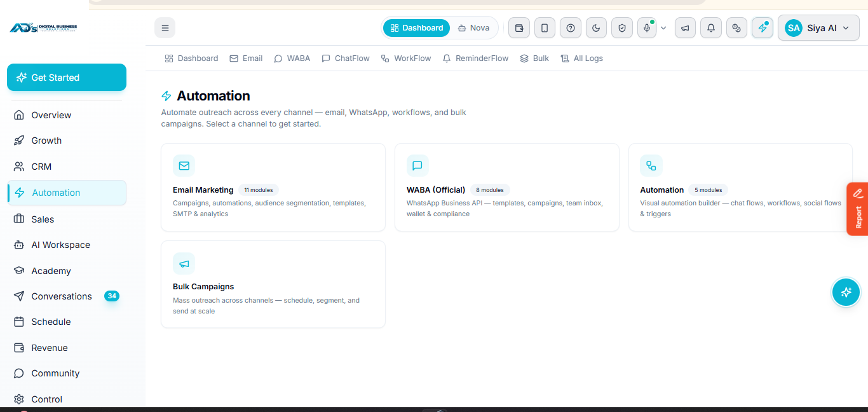This screenshot has height=412, width=868.
Task: Click the Get Started button
Action: [67, 78]
